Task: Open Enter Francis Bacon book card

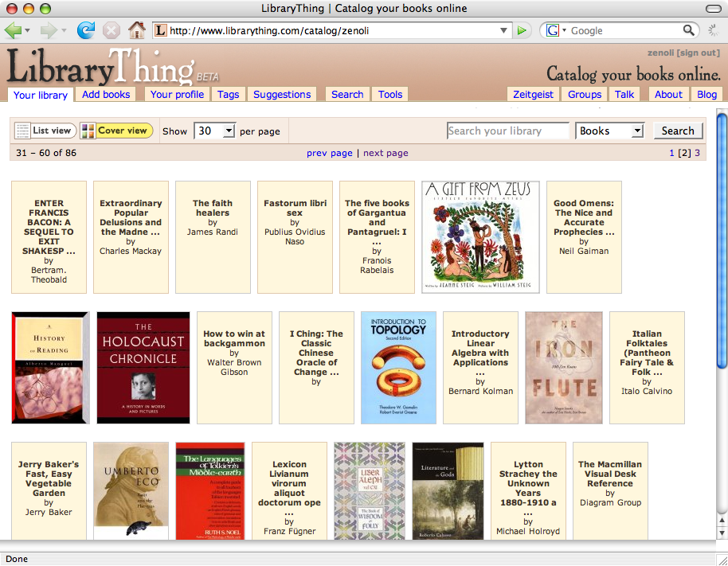Action: coord(49,237)
